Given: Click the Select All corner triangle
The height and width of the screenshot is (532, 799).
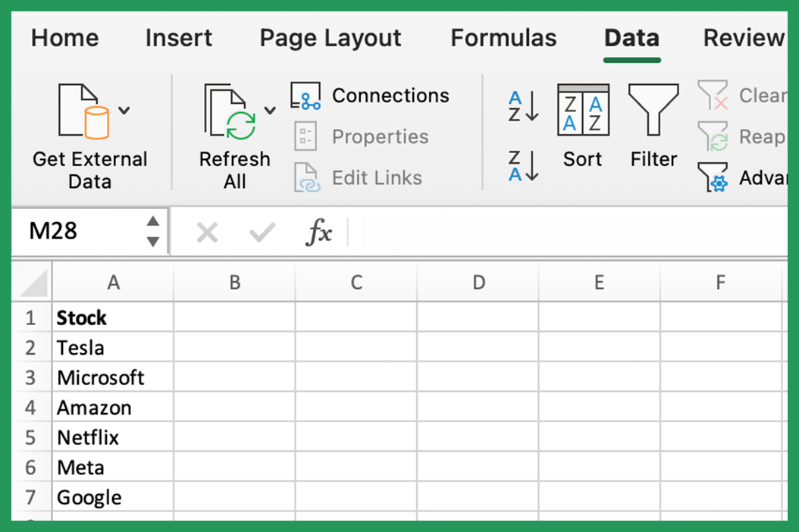Looking at the screenshot, I should [33, 283].
